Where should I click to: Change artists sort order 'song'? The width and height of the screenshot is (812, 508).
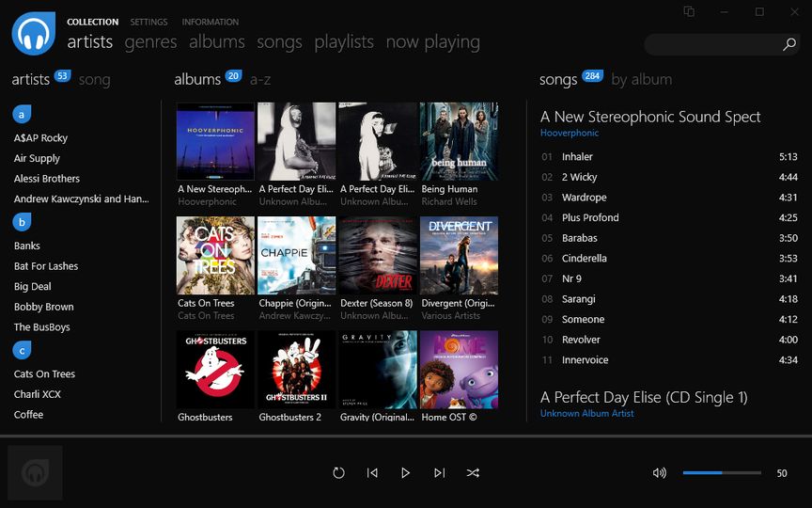[x=94, y=80]
